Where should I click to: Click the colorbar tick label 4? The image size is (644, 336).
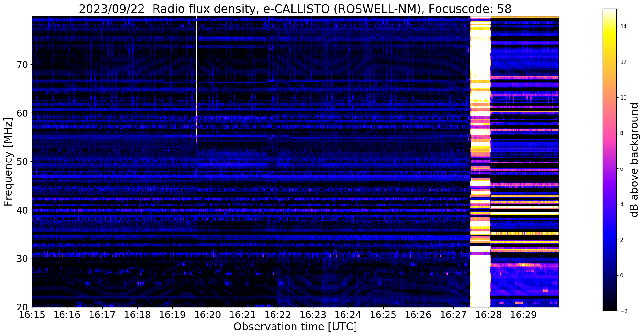(621, 204)
